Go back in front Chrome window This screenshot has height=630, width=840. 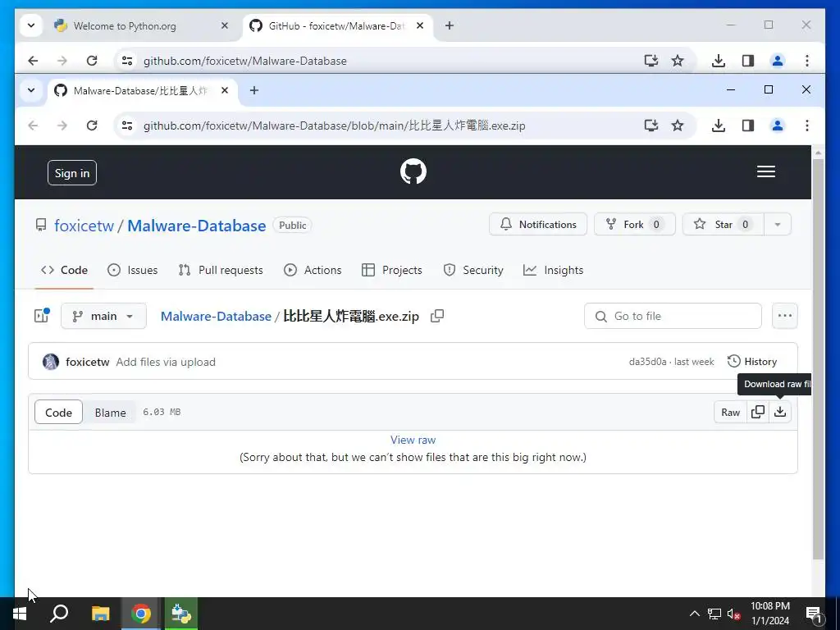(x=33, y=126)
